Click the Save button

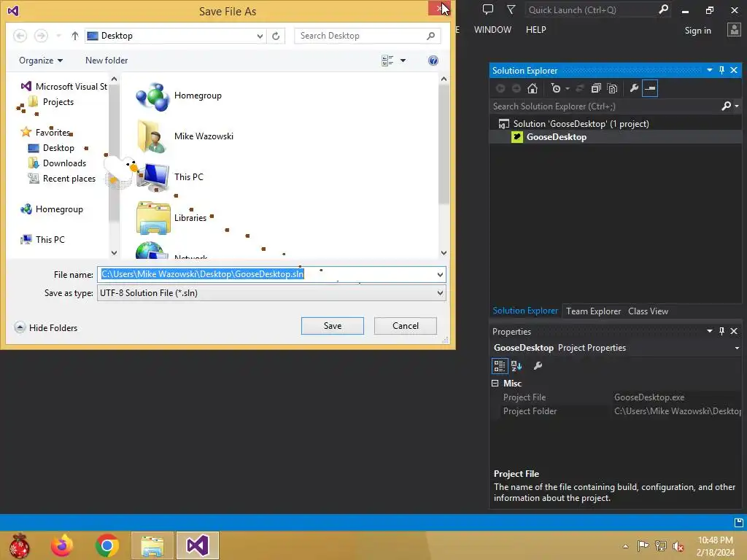tap(333, 326)
